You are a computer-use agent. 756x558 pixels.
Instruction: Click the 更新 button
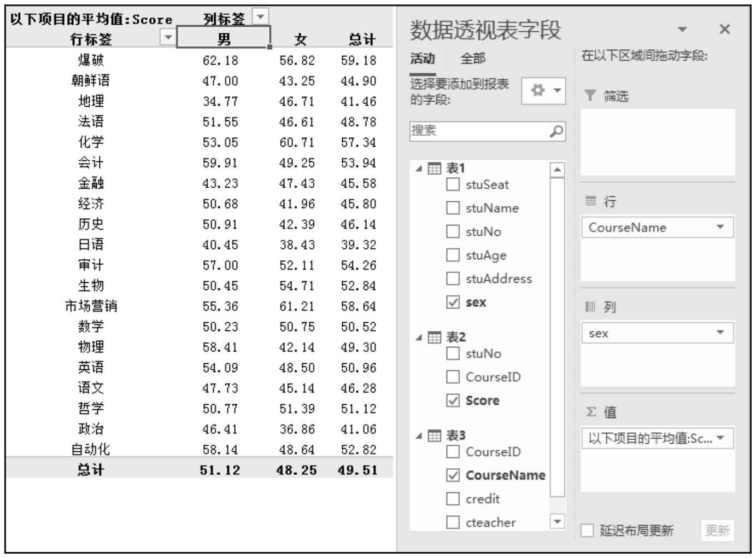(717, 531)
